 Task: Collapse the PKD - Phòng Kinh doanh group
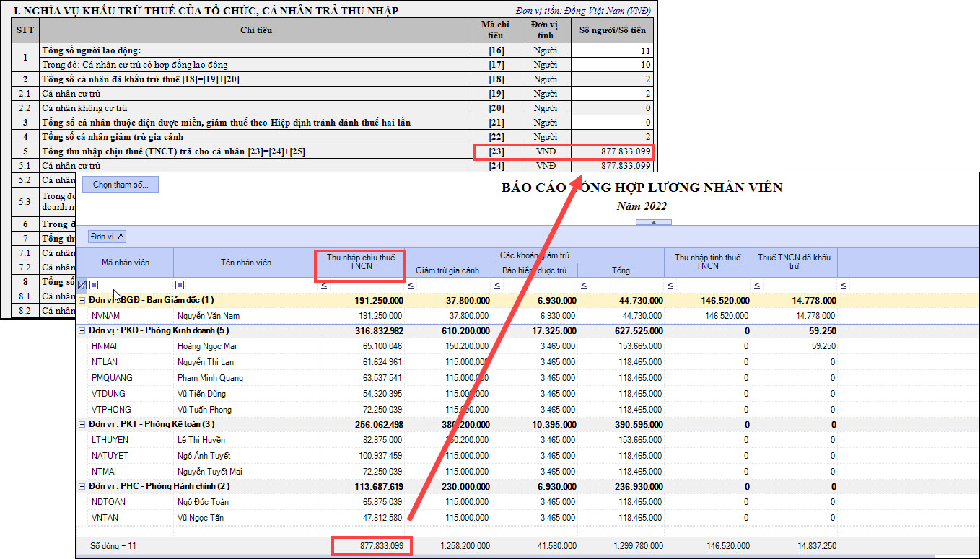pos(82,330)
